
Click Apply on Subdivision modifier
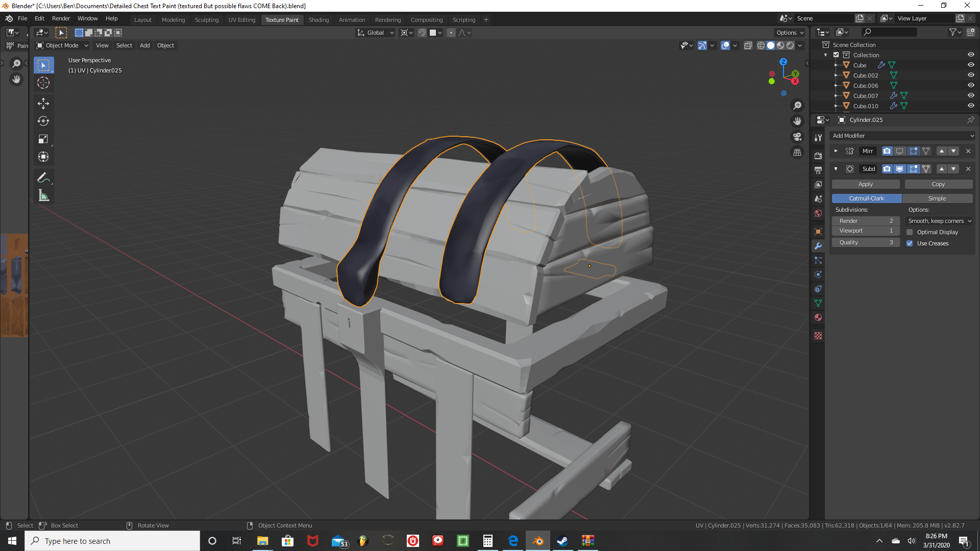(865, 184)
